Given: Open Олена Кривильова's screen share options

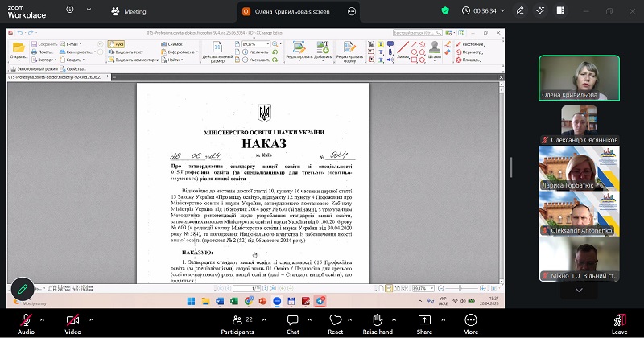Looking at the screenshot, I should 352,11.
